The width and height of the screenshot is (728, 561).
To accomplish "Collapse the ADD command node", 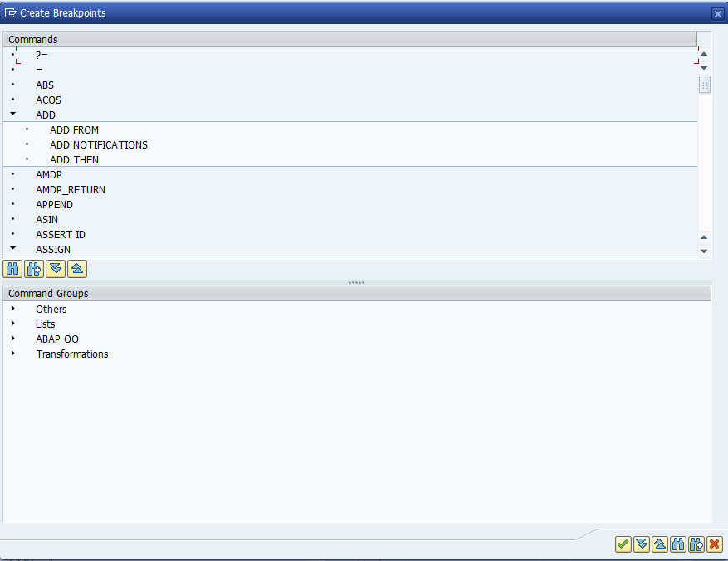I will click(13, 114).
